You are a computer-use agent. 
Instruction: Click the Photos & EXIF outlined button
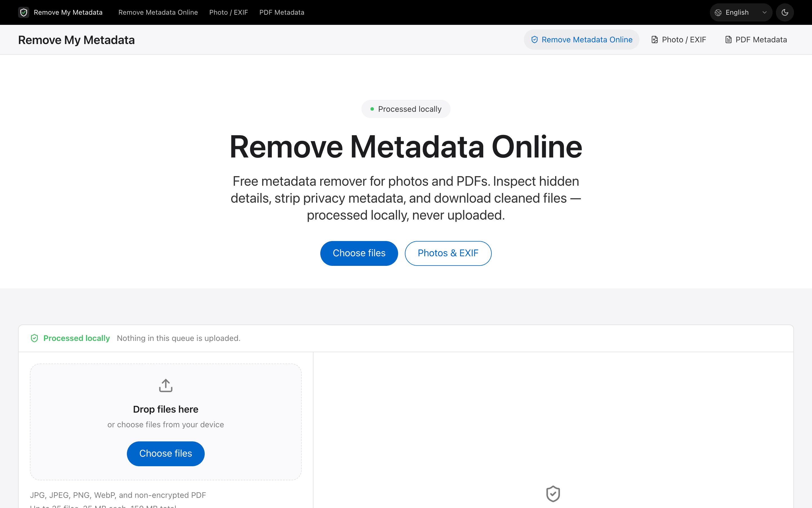click(x=448, y=253)
